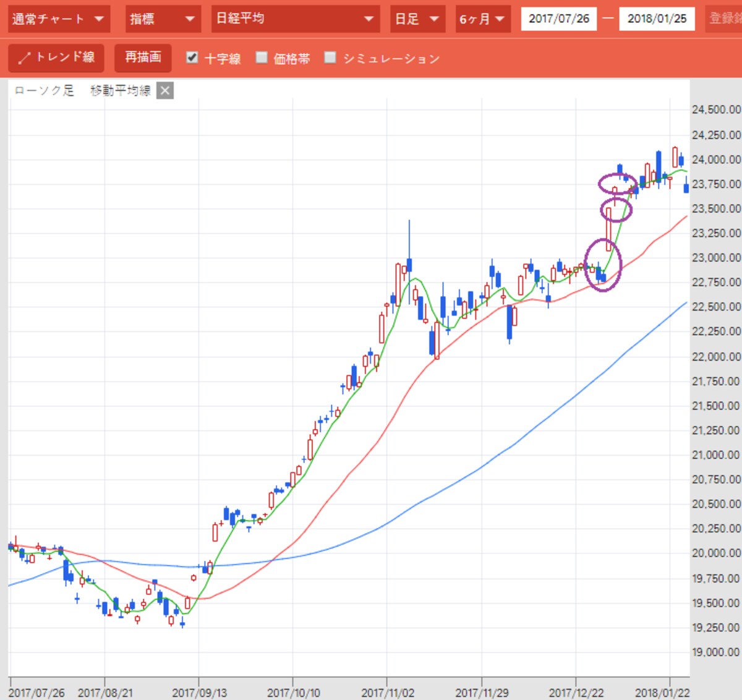This screenshot has width=742, height=700.
Task: Click the largest purple circle annotation
Action: click(x=603, y=265)
